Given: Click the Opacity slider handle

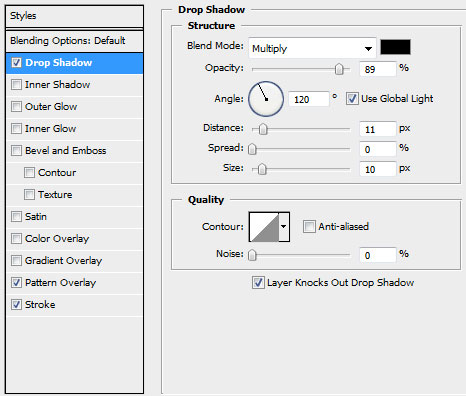Looking at the screenshot, I should [x=339, y=69].
